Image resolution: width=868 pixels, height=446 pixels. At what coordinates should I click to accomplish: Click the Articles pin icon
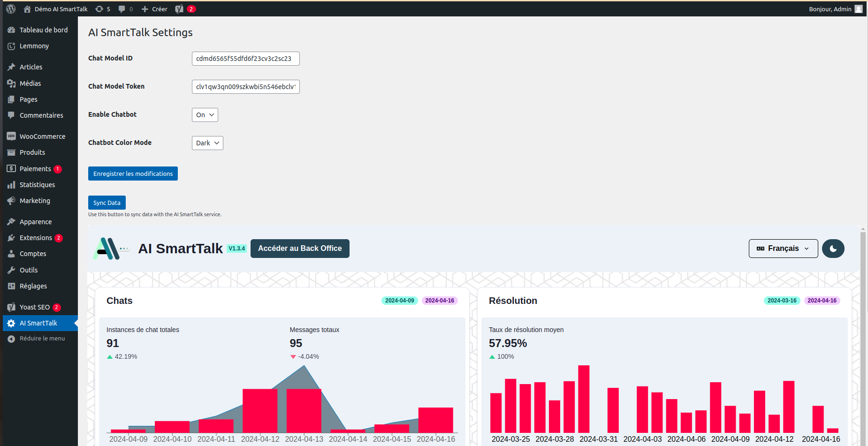click(11, 67)
